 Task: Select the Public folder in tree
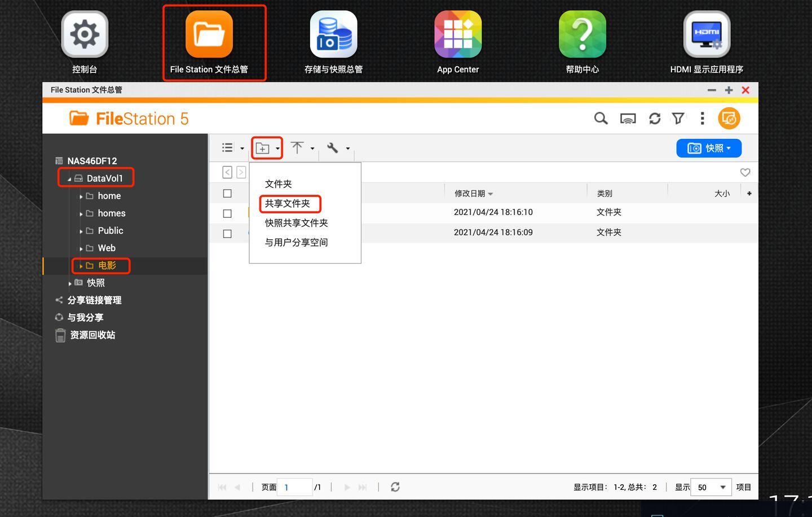tap(111, 230)
